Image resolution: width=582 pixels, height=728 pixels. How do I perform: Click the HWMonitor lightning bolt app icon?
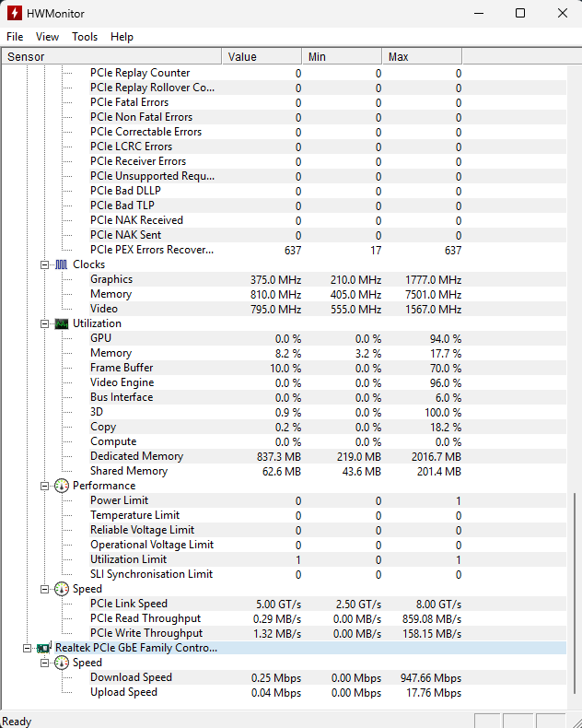tap(15, 13)
